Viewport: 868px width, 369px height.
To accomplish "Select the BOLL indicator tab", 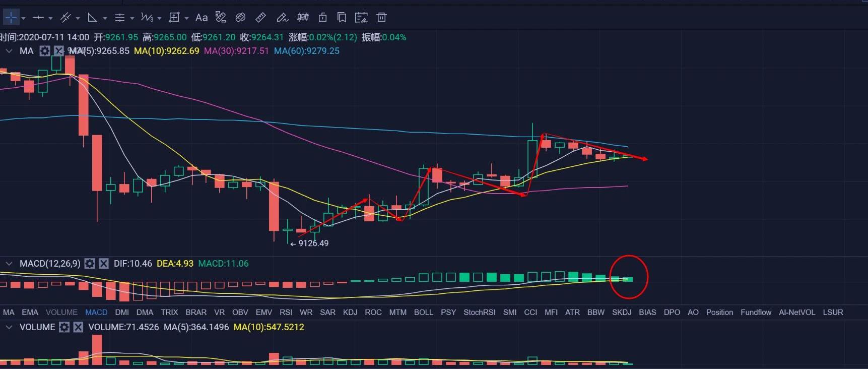I will tap(423, 313).
